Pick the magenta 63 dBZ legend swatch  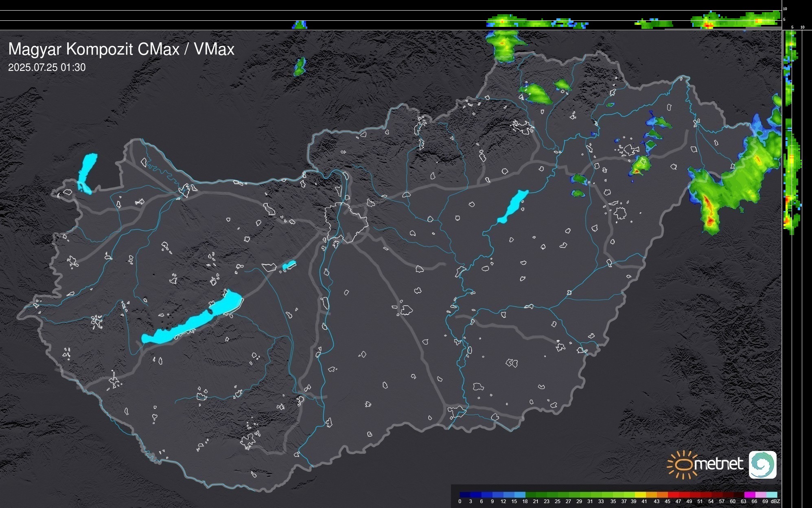[749, 495]
